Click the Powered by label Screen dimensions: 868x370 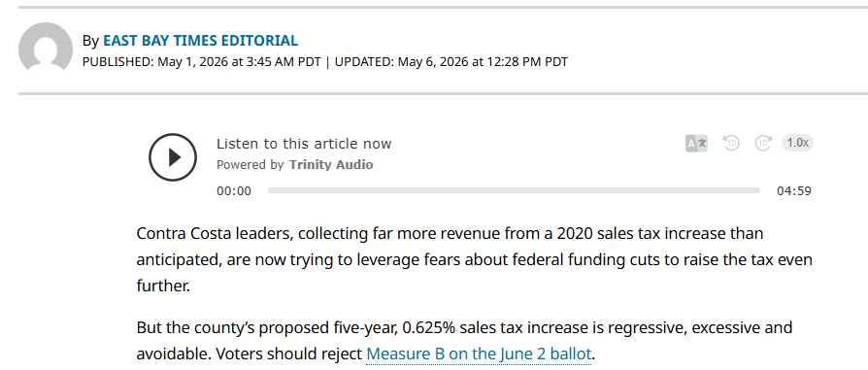point(250,164)
